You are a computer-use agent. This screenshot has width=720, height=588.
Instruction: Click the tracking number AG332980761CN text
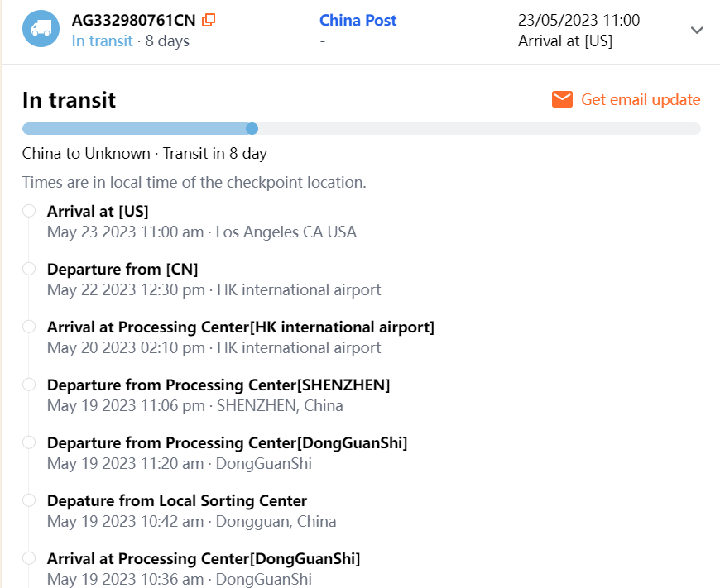tap(134, 21)
